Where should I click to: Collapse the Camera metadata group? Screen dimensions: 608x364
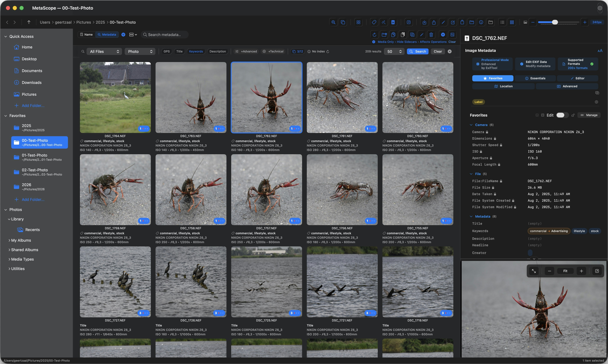point(471,125)
